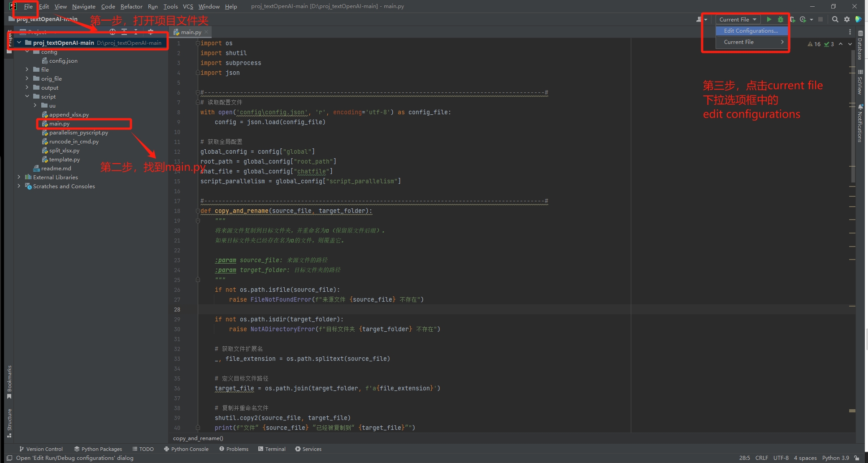Viewport: 868px width, 463px height.
Task: Expand the file folder
Action: click(x=27, y=69)
